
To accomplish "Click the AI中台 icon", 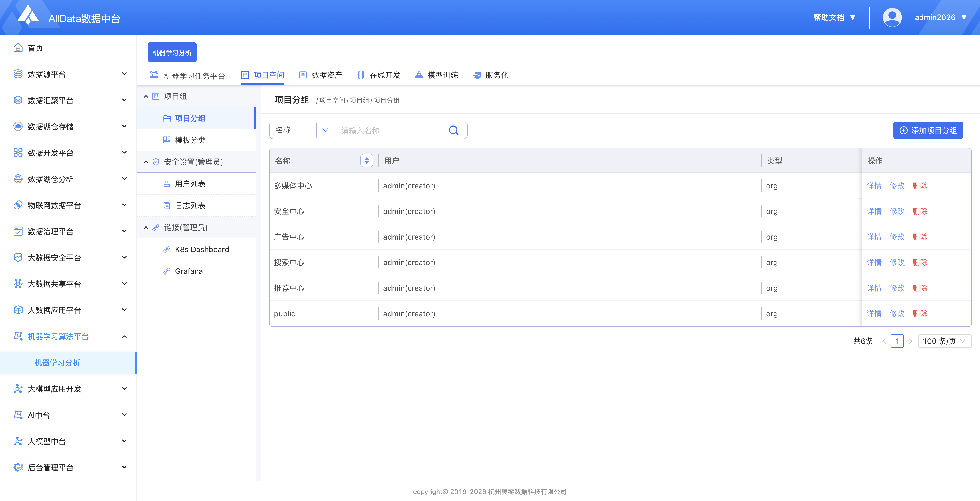I will 18,415.
